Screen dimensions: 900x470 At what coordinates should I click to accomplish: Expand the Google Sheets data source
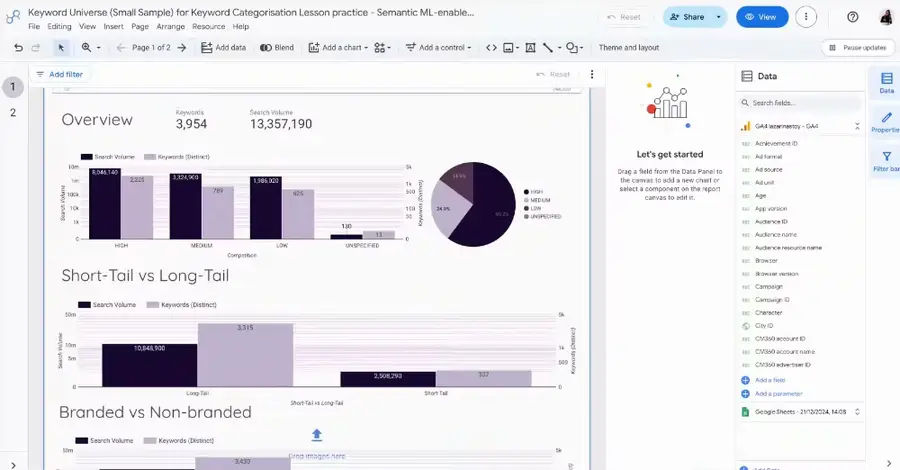coord(857,411)
